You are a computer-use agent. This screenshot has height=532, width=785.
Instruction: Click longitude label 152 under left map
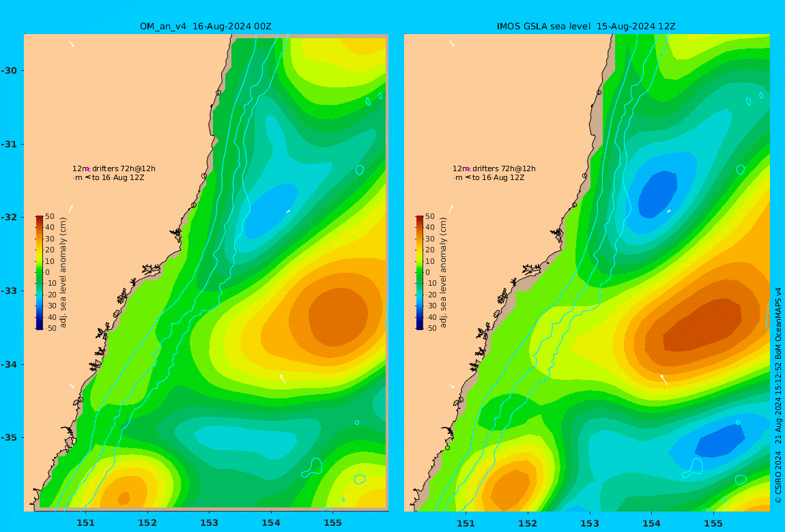point(147,523)
